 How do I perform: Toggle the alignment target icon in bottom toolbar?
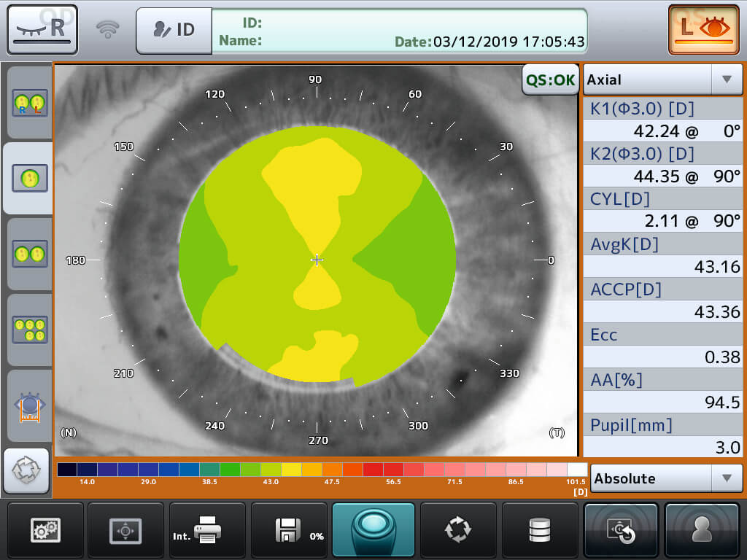(125, 530)
